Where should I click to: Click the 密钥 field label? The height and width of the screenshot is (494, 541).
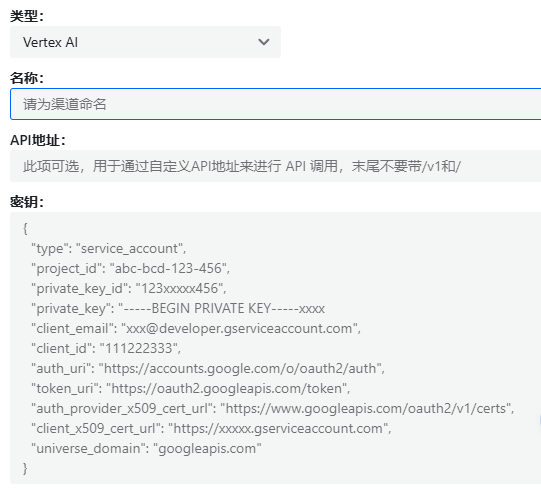pos(27,202)
